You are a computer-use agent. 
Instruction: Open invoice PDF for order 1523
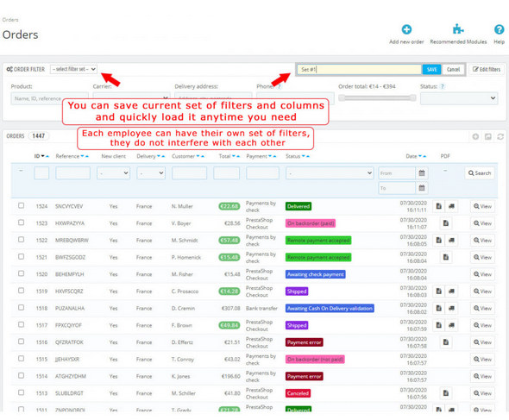point(446,223)
